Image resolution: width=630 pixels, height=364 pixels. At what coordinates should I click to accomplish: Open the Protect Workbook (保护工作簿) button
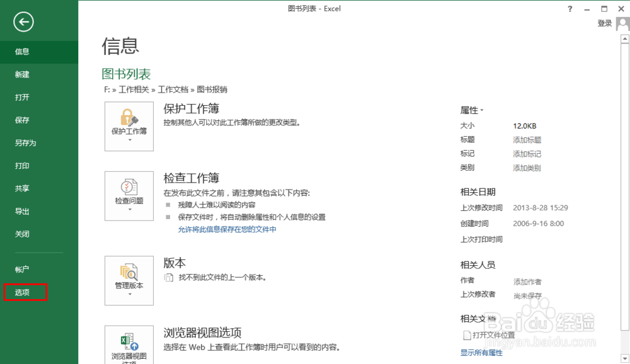pyautogui.click(x=129, y=126)
